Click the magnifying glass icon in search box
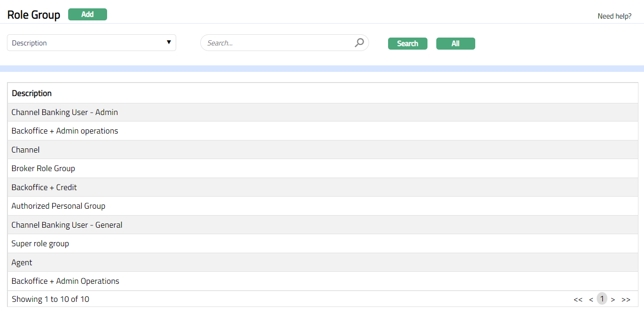This screenshot has height=313, width=644. 359,43
